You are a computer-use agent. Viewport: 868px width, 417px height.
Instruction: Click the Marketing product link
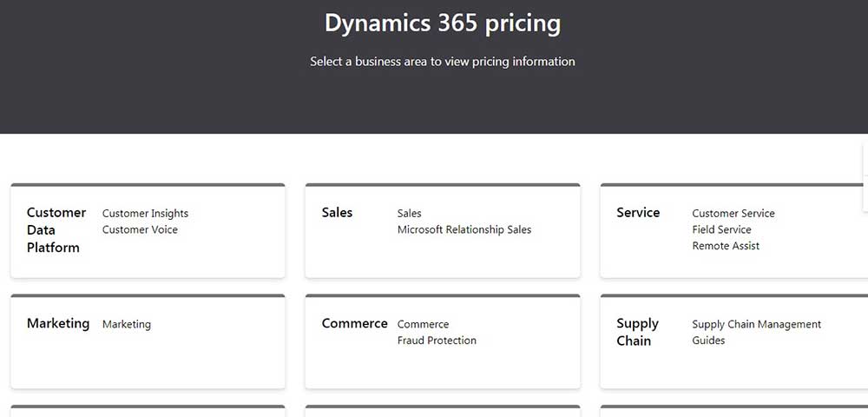(x=126, y=324)
